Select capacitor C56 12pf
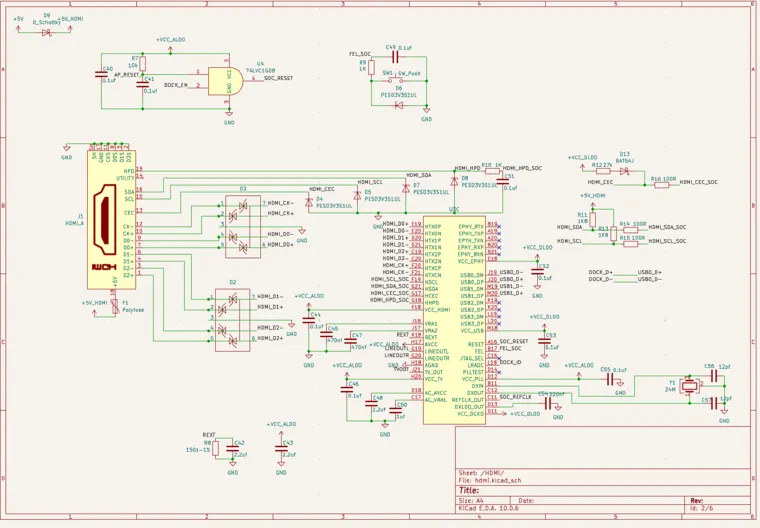The height and width of the screenshot is (528, 760). tap(713, 375)
